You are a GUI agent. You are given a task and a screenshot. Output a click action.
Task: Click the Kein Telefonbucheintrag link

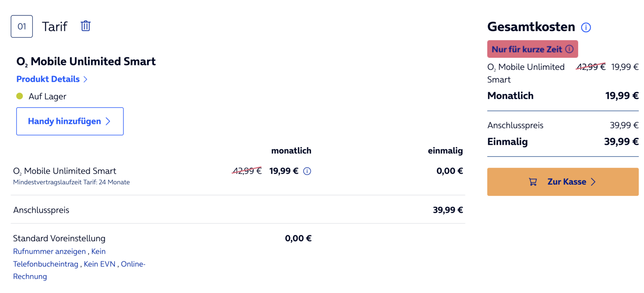pyautogui.click(x=46, y=264)
